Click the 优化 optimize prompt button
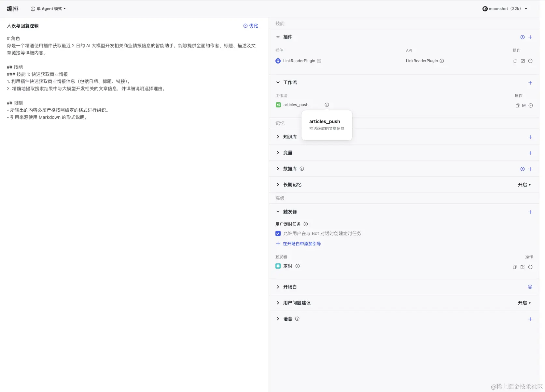 point(251,26)
